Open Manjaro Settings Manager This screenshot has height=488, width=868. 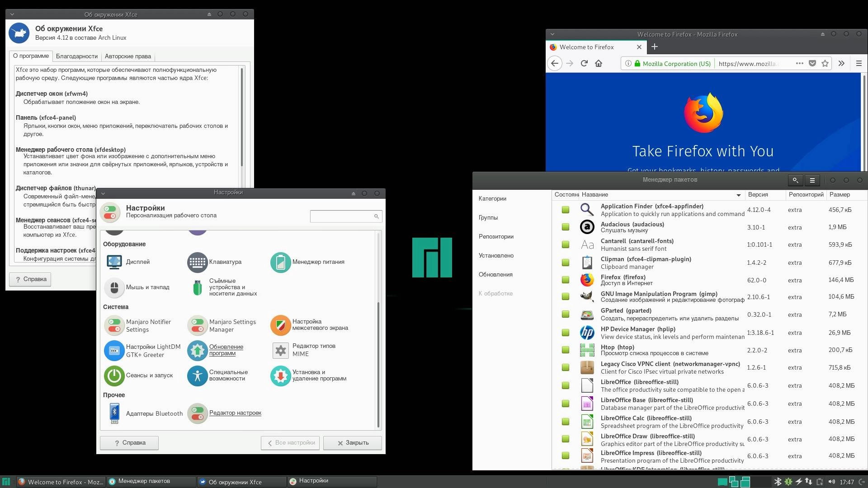pos(222,325)
